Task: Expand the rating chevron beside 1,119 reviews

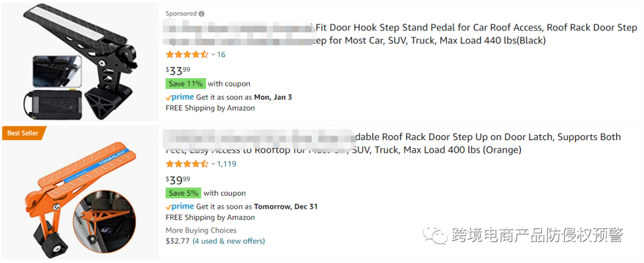Action: (x=213, y=164)
